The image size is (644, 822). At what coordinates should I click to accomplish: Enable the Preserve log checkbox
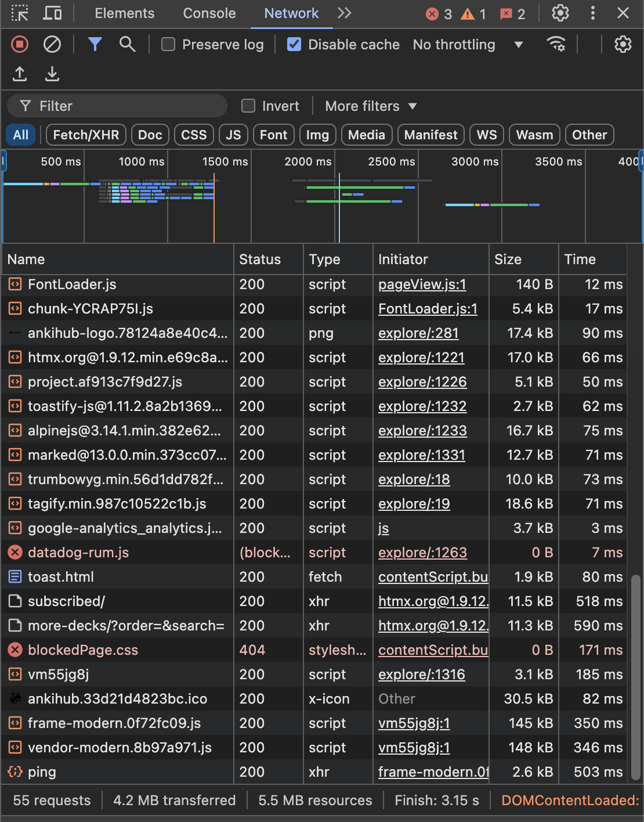pyautogui.click(x=168, y=44)
